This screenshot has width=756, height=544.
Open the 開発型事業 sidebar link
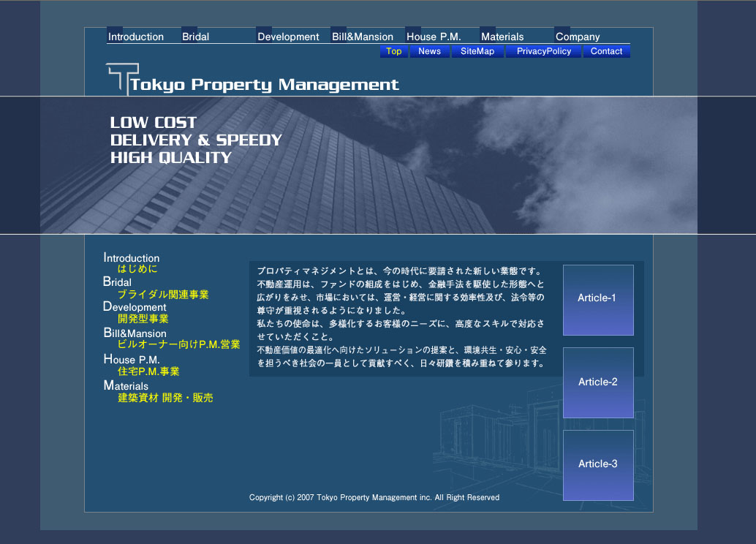[x=143, y=319]
